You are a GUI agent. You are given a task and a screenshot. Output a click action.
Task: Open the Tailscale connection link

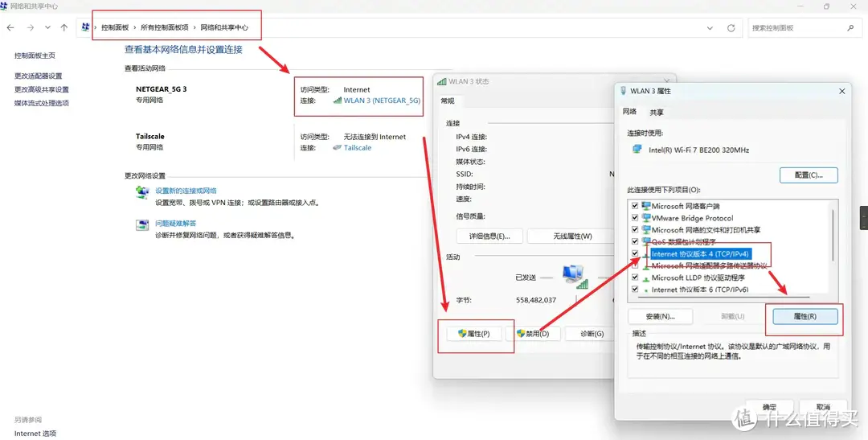point(358,148)
